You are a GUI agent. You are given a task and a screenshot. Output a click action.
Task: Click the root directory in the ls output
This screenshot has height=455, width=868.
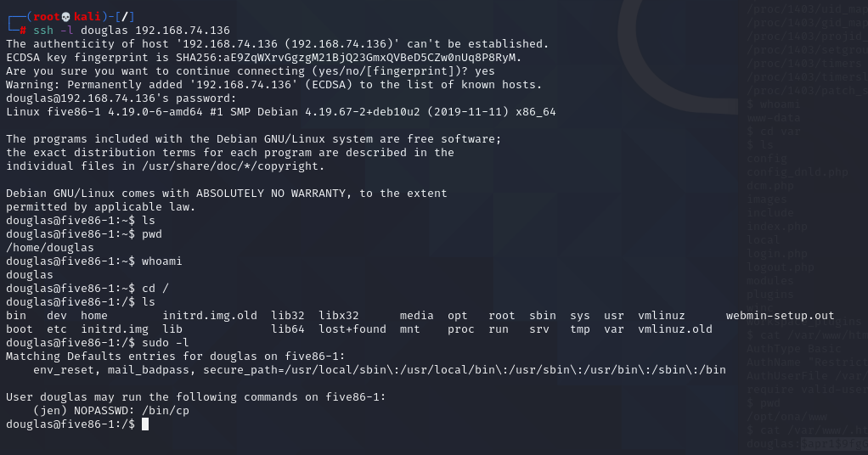tap(502, 316)
